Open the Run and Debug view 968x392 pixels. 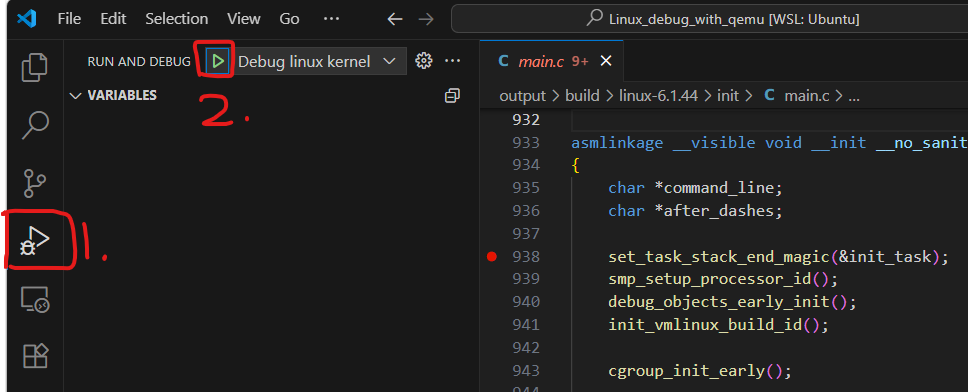(35, 241)
